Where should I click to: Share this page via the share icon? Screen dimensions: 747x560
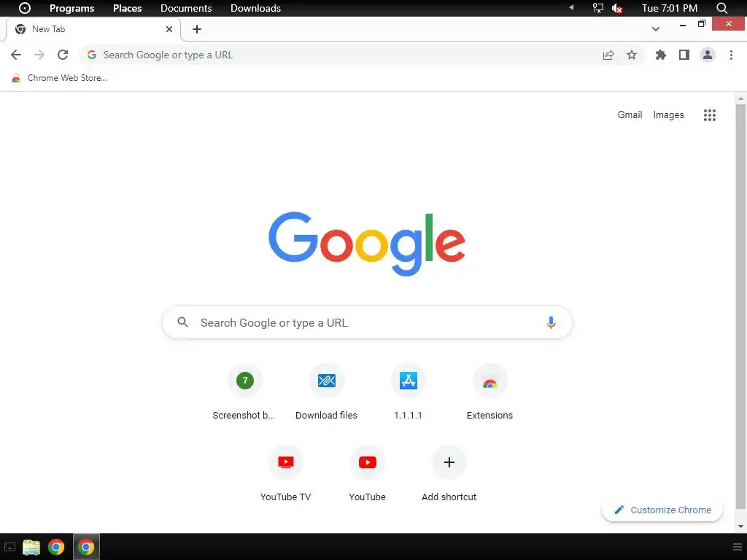(608, 55)
